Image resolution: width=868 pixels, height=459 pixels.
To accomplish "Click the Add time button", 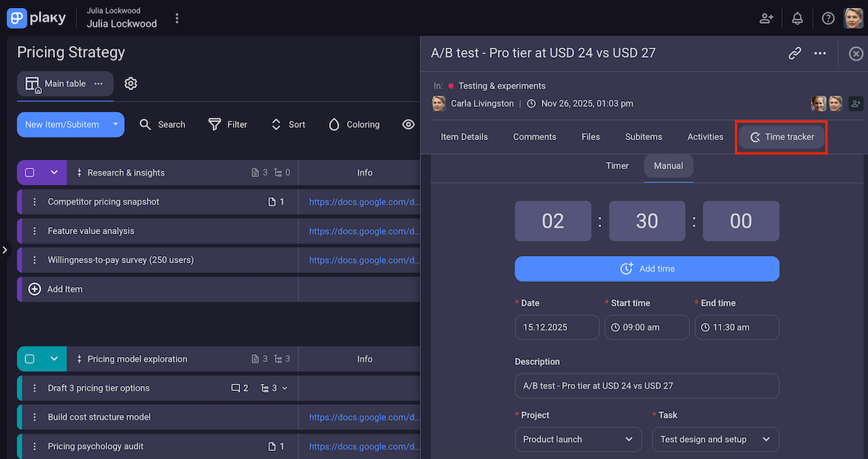I will tap(647, 269).
